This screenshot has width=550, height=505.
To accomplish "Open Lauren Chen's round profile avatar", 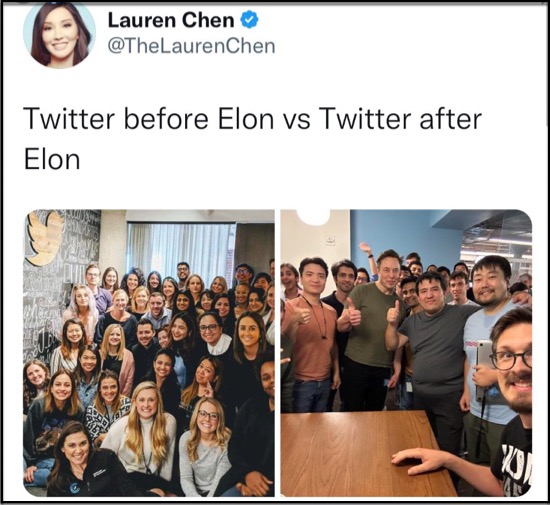I will click(x=59, y=34).
